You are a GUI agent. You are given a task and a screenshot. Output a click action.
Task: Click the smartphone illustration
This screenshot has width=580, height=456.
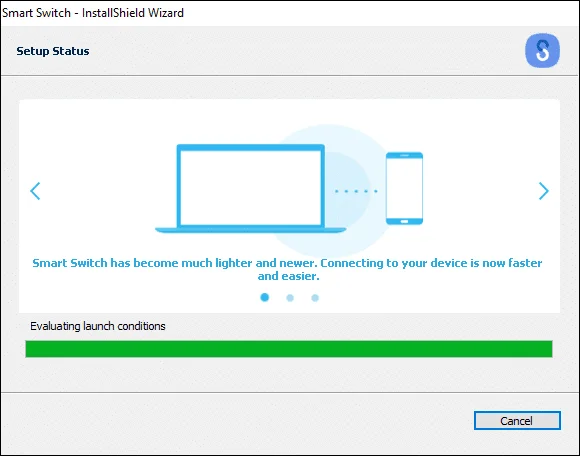404,188
